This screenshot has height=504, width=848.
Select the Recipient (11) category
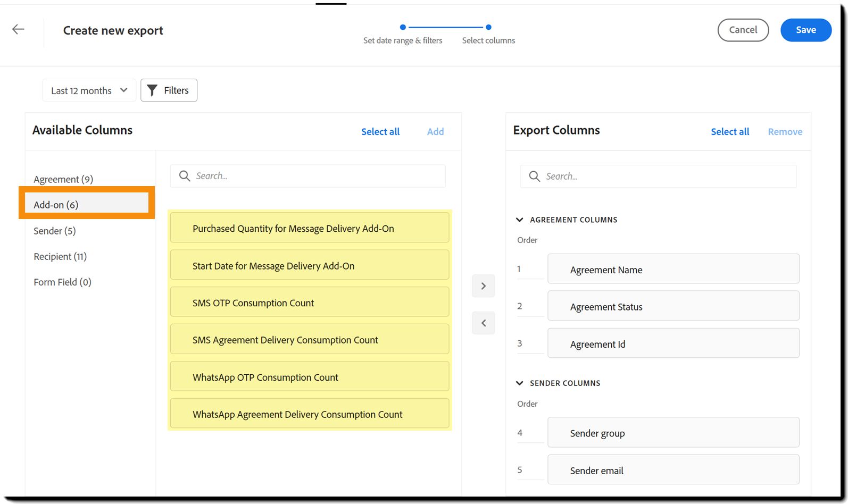coord(60,256)
